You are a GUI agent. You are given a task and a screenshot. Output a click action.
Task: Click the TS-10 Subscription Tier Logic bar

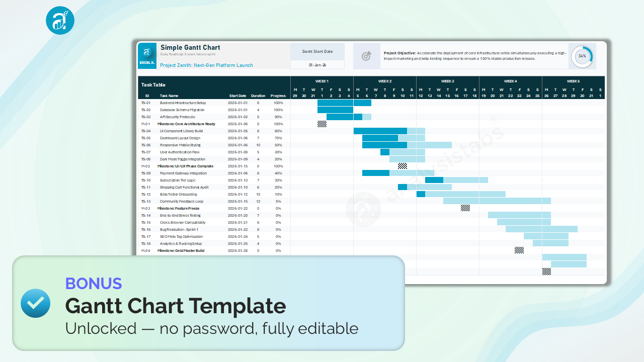point(456,180)
